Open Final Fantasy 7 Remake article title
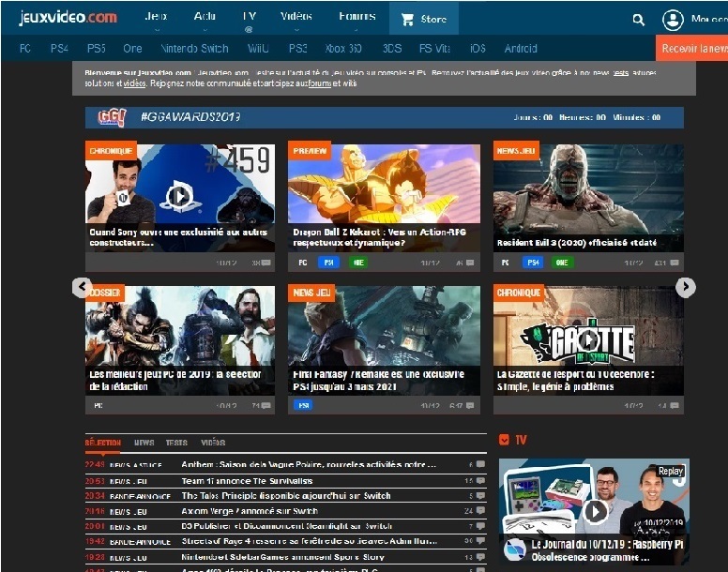Viewport: 728px width, 572px height. point(378,381)
